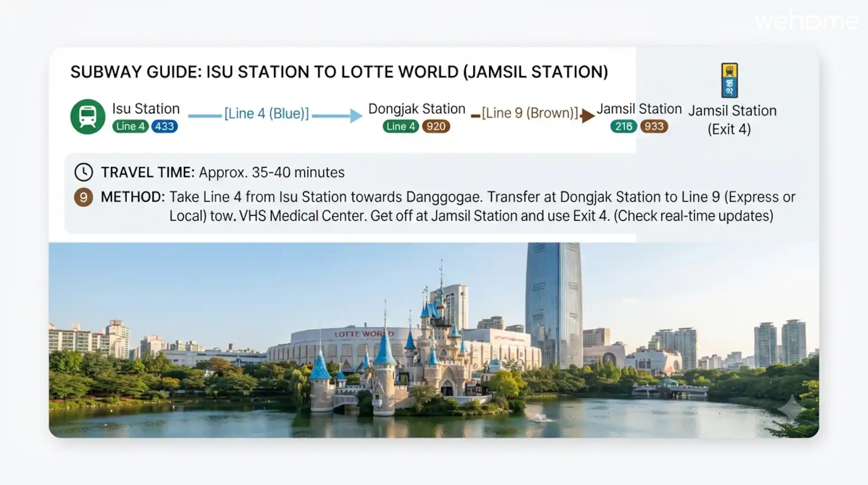Viewport: 868px width, 485px height.
Task: Click the "[Line 4 (Blue)]" route label
Action: (x=267, y=113)
